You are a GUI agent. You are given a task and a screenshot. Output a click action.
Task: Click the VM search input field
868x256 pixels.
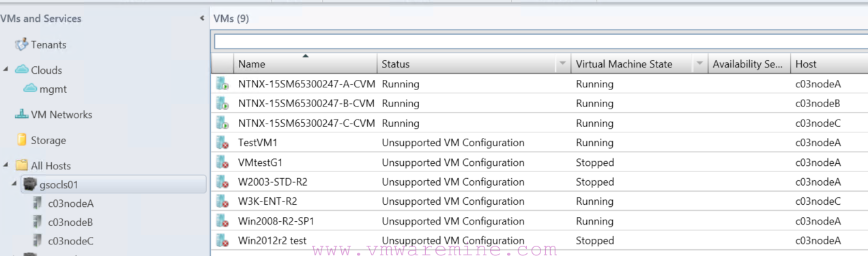540,42
